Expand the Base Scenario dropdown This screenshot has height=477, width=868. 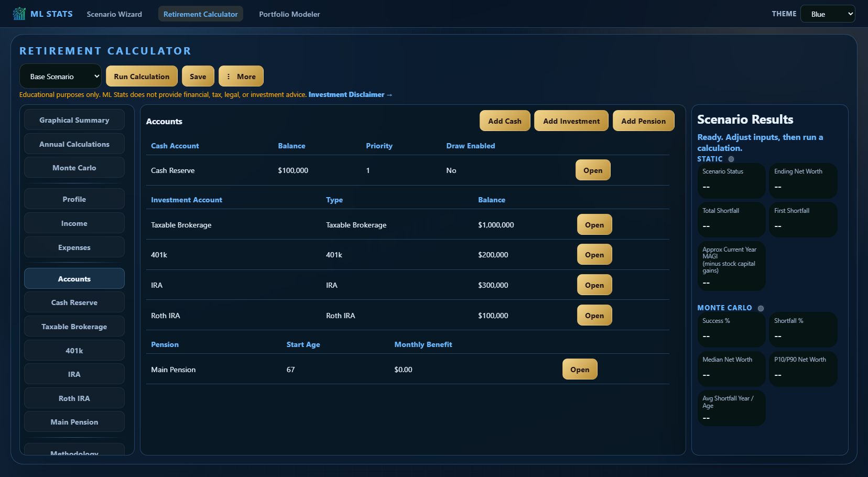point(60,76)
